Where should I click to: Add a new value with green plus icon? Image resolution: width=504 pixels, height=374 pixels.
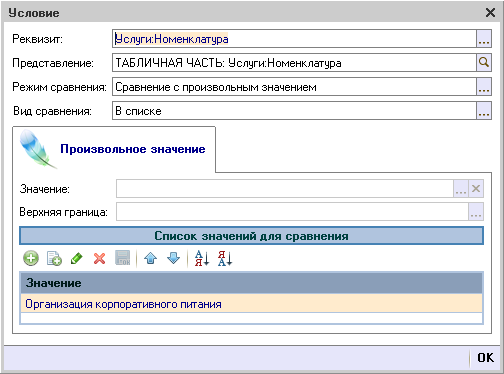click(31, 258)
